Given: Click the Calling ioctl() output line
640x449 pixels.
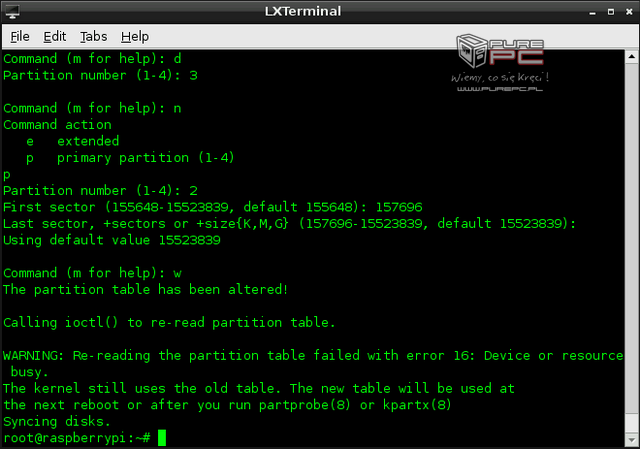Looking at the screenshot, I should pos(169,322).
